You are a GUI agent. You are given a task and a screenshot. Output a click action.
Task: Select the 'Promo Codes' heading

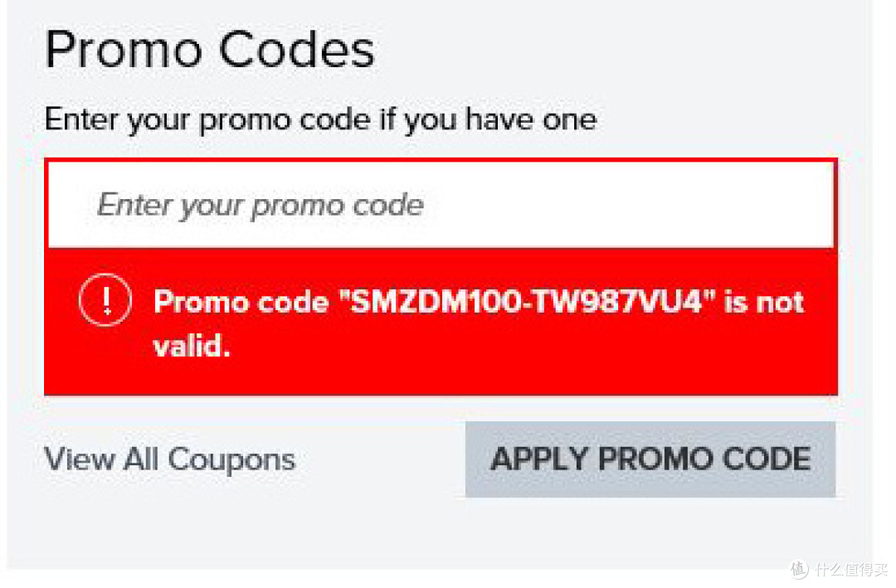click(x=210, y=50)
